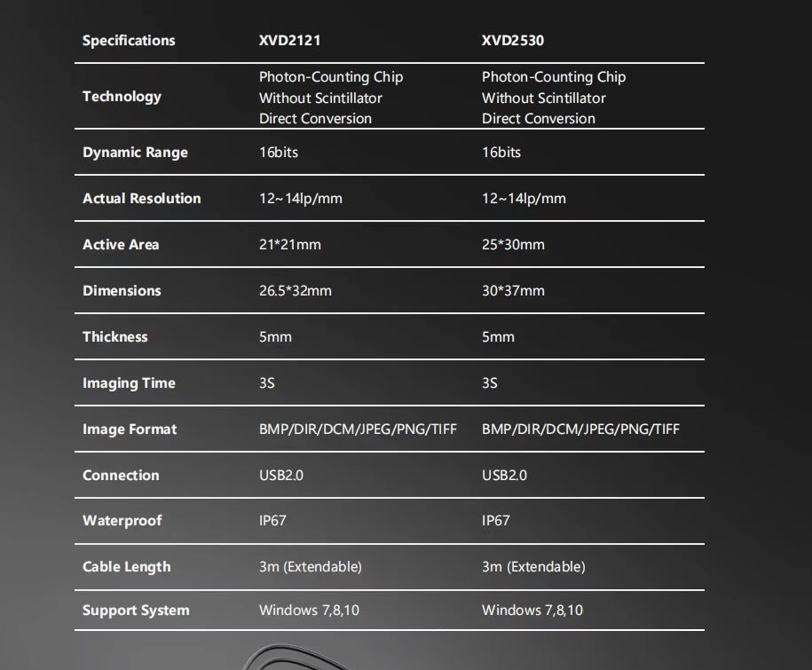
Task: Select the Specifications header label
Action: tap(129, 41)
